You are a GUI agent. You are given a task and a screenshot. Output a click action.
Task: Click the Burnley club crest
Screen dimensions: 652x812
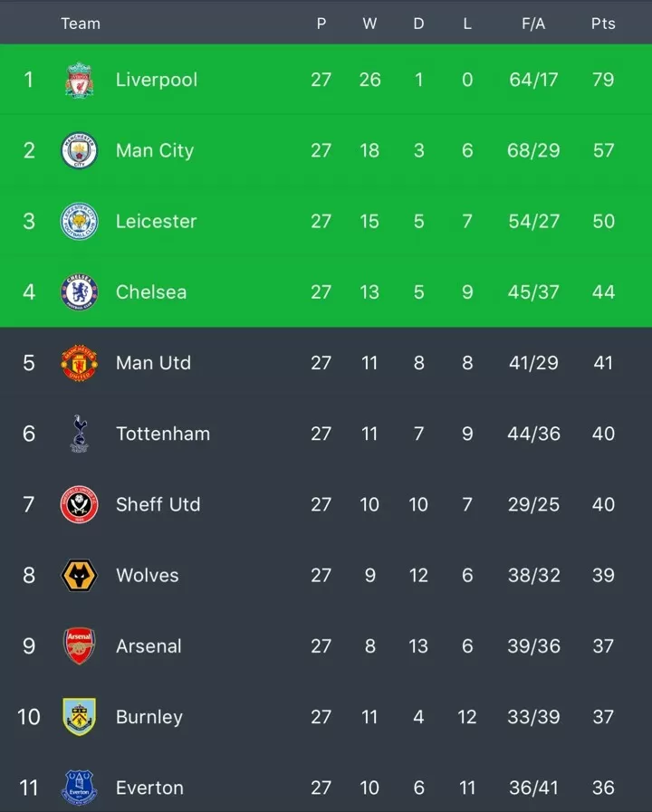coord(79,717)
